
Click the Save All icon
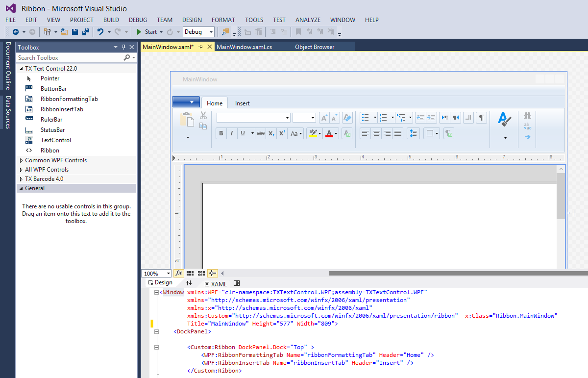click(x=85, y=32)
